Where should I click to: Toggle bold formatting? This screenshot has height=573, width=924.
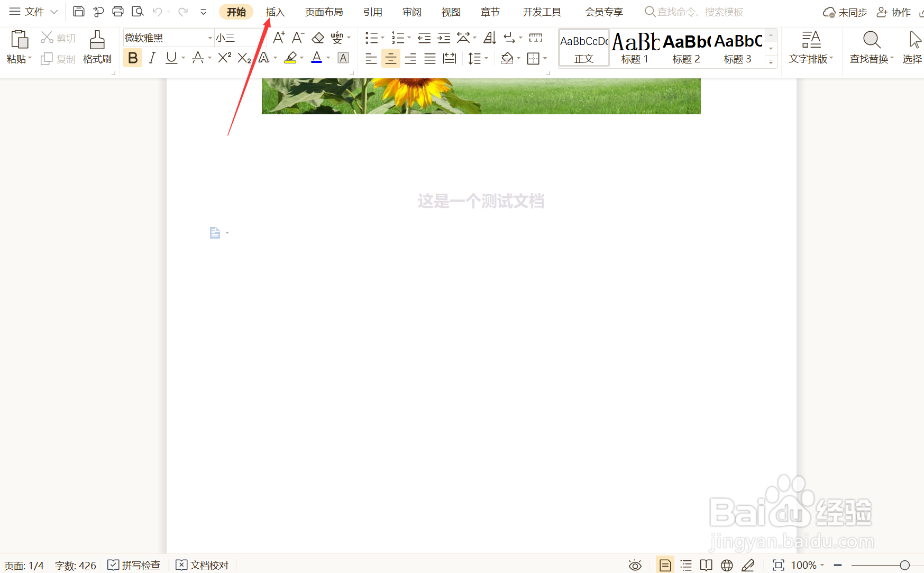pyautogui.click(x=133, y=58)
